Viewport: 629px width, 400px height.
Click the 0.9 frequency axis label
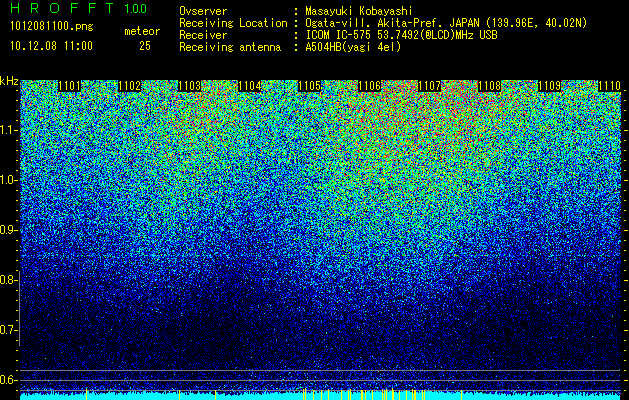[9, 230]
